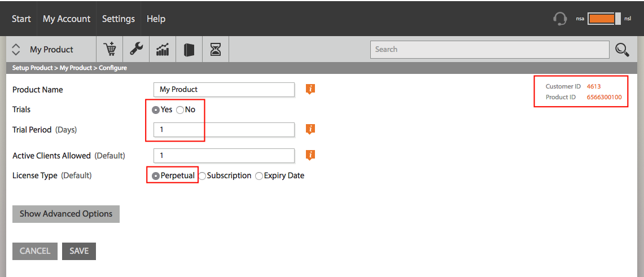The image size is (644, 277).
Task: Open the My Account menu
Action: 67,19
